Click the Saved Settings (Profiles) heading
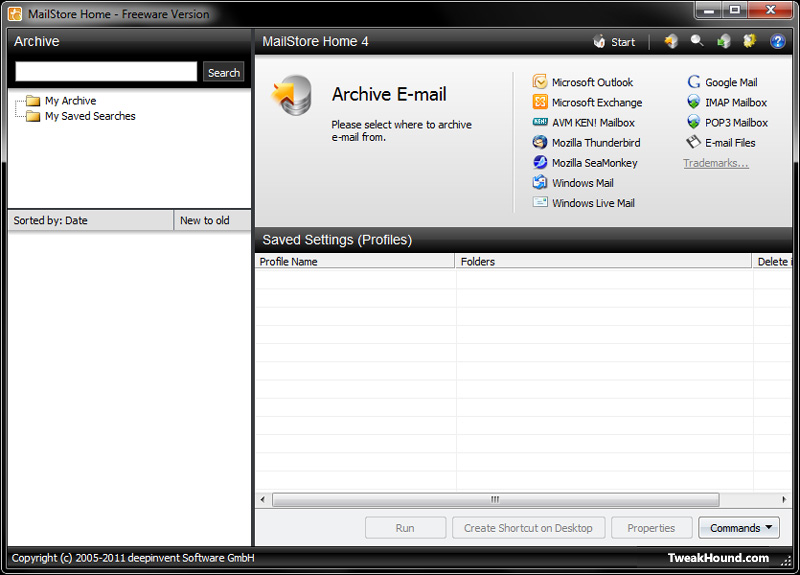Screen dimensions: 800x575 tap(337, 240)
